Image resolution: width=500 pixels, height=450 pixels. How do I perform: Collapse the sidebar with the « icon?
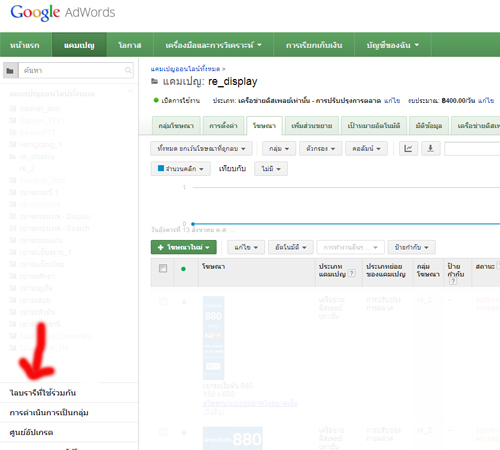point(130,91)
